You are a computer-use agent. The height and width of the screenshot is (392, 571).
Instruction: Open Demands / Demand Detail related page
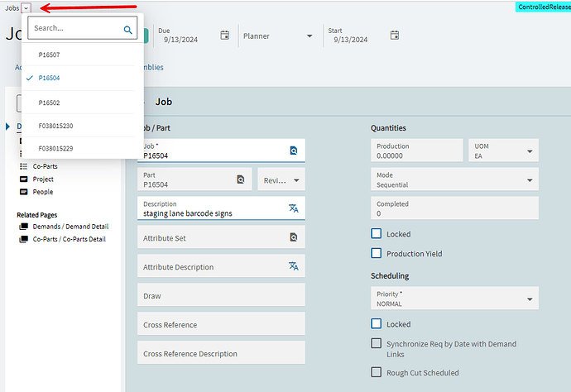click(70, 227)
